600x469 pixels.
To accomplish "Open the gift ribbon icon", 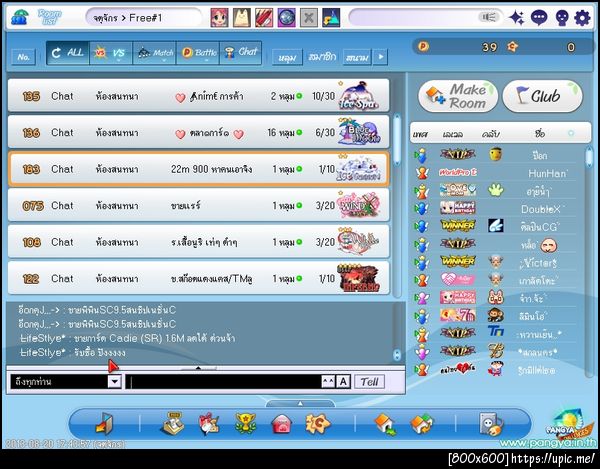I will point(209,424).
